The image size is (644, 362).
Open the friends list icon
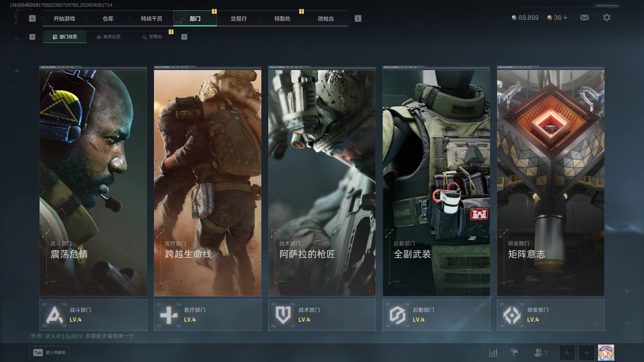(539, 353)
